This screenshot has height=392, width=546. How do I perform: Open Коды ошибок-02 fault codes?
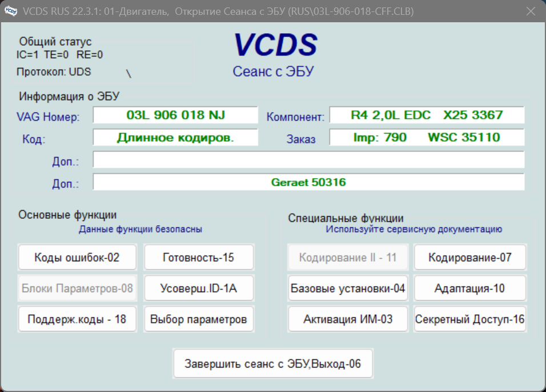click(77, 258)
